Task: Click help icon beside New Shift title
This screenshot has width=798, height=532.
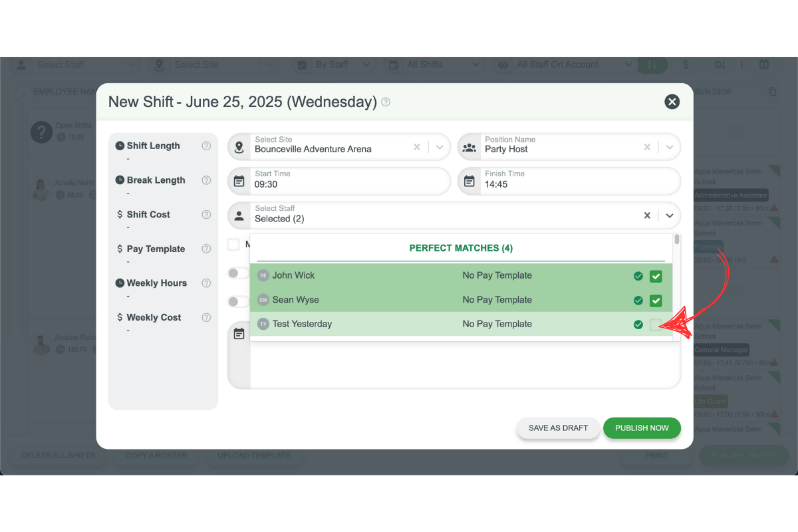Action: (x=386, y=102)
